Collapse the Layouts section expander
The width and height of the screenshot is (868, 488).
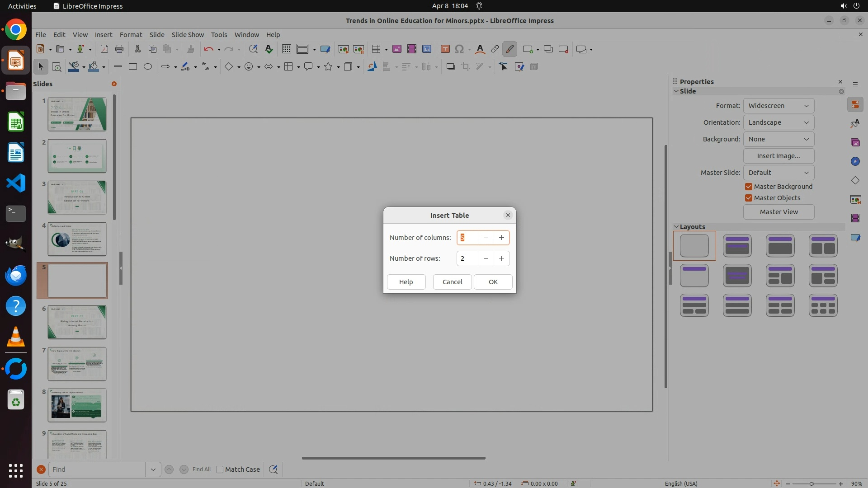point(676,227)
